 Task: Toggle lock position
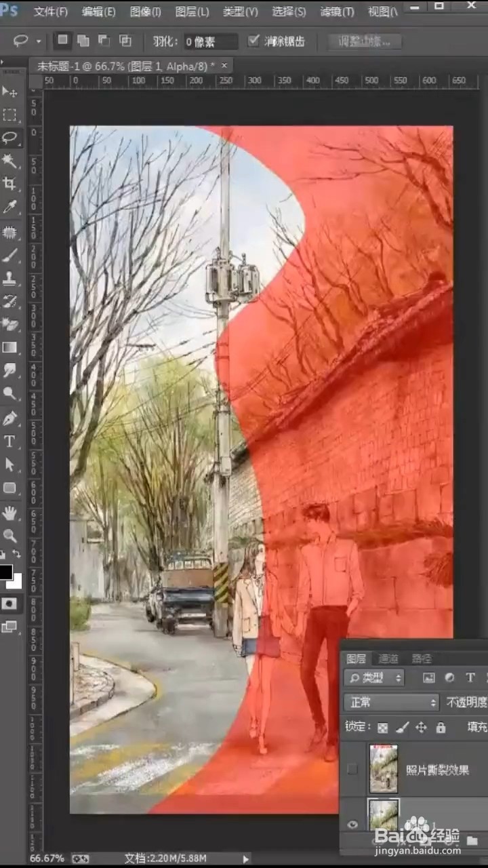(x=421, y=728)
